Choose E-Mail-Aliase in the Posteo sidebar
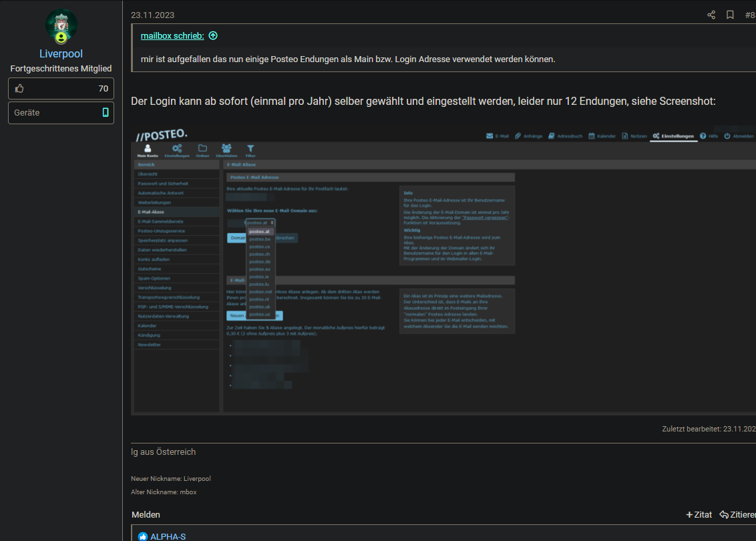 (x=151, y=212)
